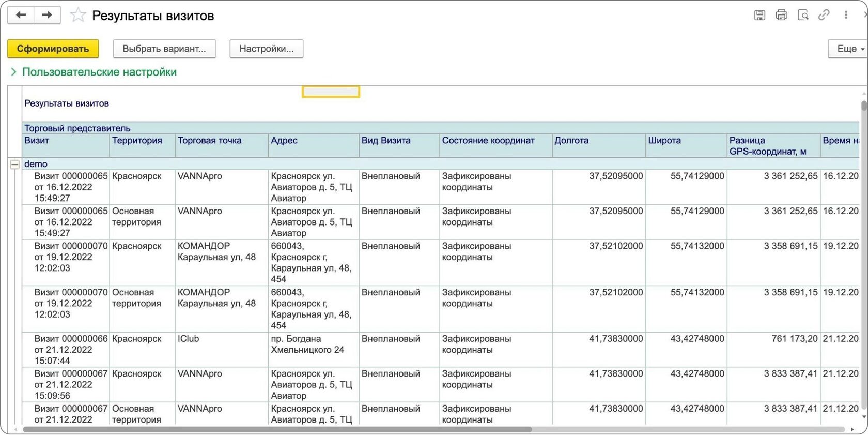Select first Визит 000000065 от 16.12.2022 cell
Image resolution: width=868 pixels, height=435 pixels.
coord(66,187)
